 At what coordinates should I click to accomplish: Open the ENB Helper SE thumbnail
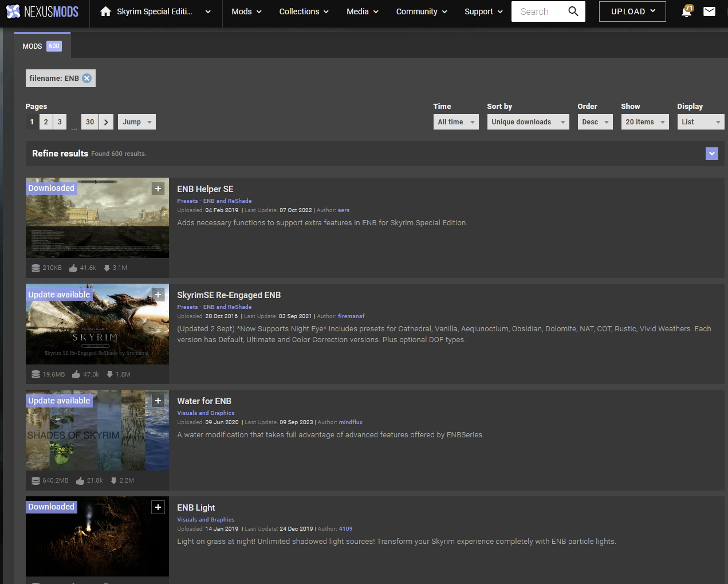(x=97, y=218)
